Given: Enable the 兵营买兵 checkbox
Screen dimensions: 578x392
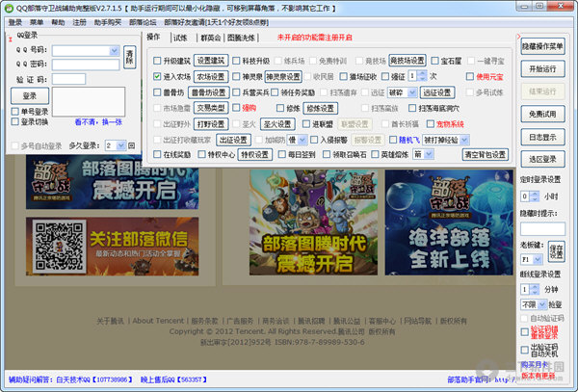Looking at the screenshot, I should coord(236,92).
